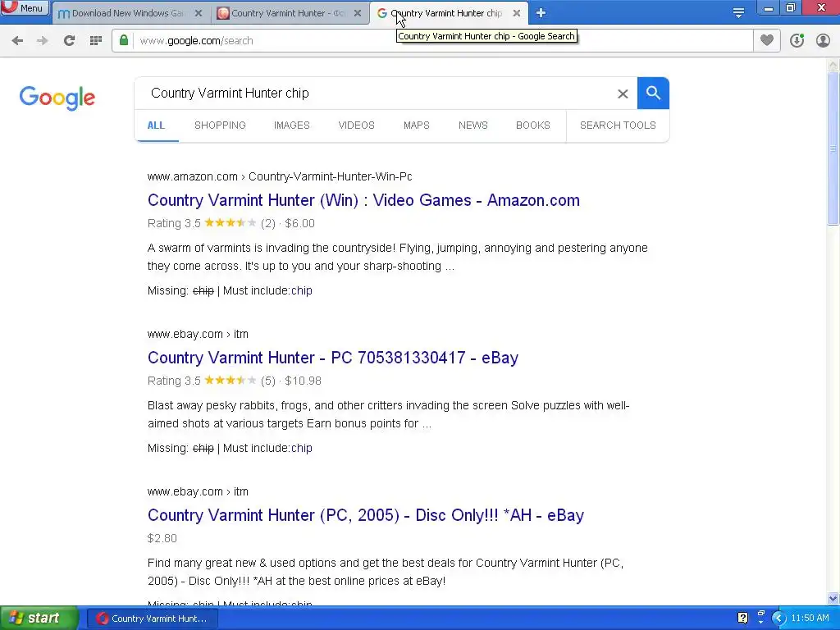Click the Google logo
The width and height of the screenshot is (840, 630).
click(x=57, y=98)
